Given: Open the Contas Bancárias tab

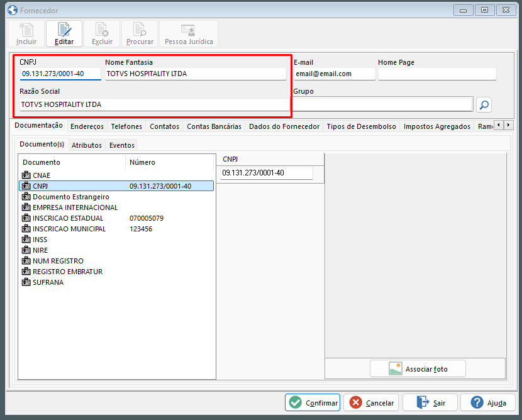Looking at the screenshot, I should [x=214, y=126].
